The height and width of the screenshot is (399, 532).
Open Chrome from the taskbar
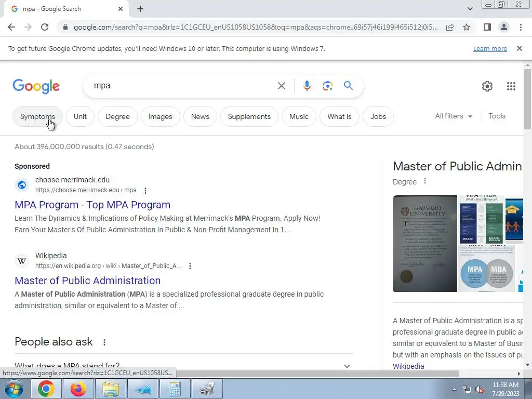point(46,389)
